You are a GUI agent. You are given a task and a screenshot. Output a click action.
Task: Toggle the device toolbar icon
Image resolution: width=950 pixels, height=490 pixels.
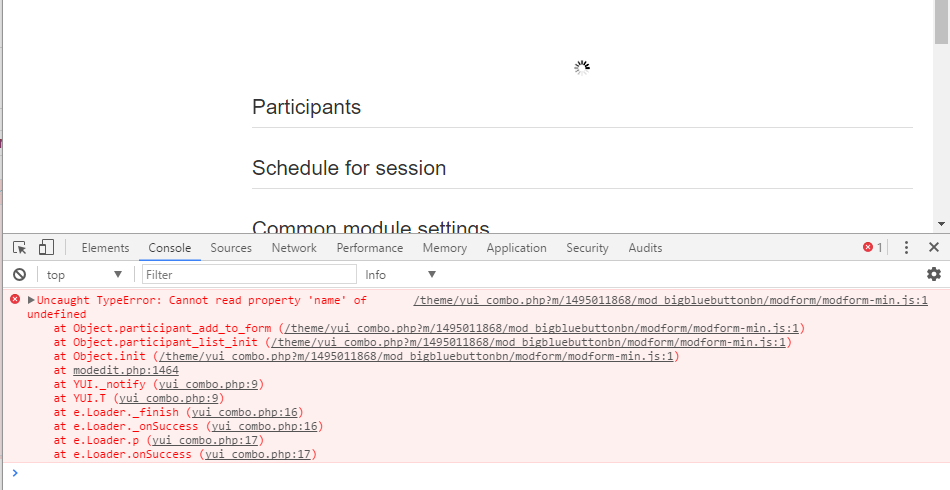(x=46, y=247)
